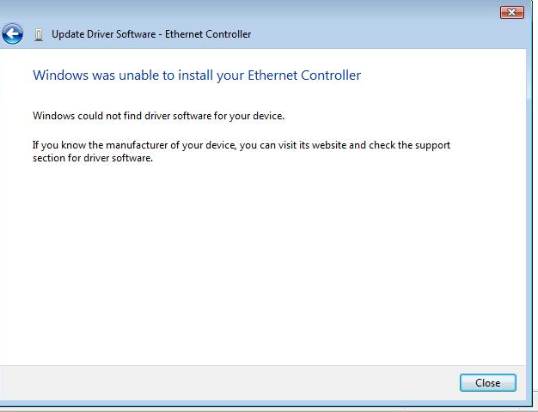Click the 'Update Driver Software' title text

tap(103, 34)
